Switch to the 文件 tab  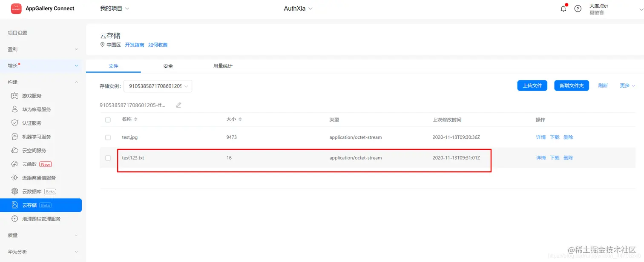(113, 66)
